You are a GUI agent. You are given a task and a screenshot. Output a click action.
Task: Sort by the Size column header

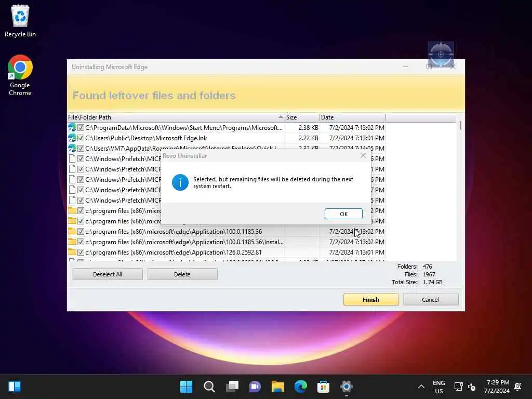pyautogui.click(x=302, y=117)
